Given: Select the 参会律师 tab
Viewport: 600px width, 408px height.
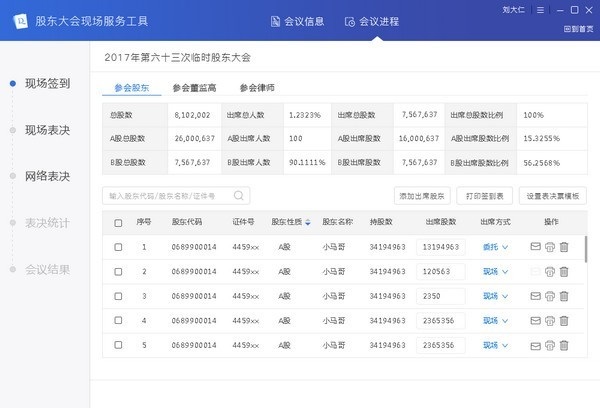Looking at the screenshot, I should pos(257,88).
